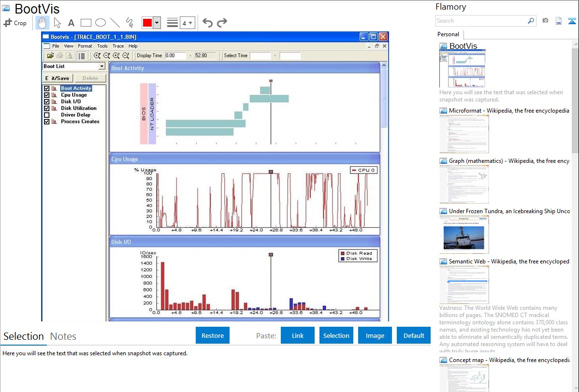Click the camera capture snapshot icon
The image size is (579, 392).
pyautogui.click(x=545, y=21)
